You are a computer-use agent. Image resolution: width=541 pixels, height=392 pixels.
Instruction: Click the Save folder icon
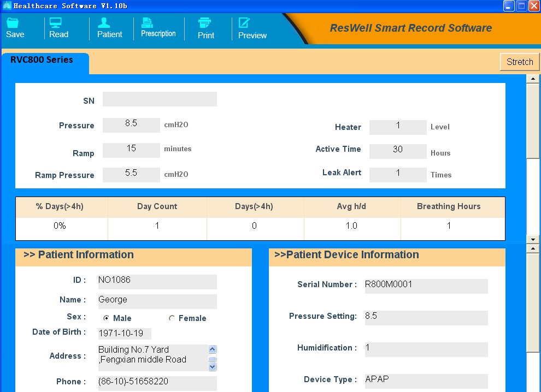coord(13,23)
